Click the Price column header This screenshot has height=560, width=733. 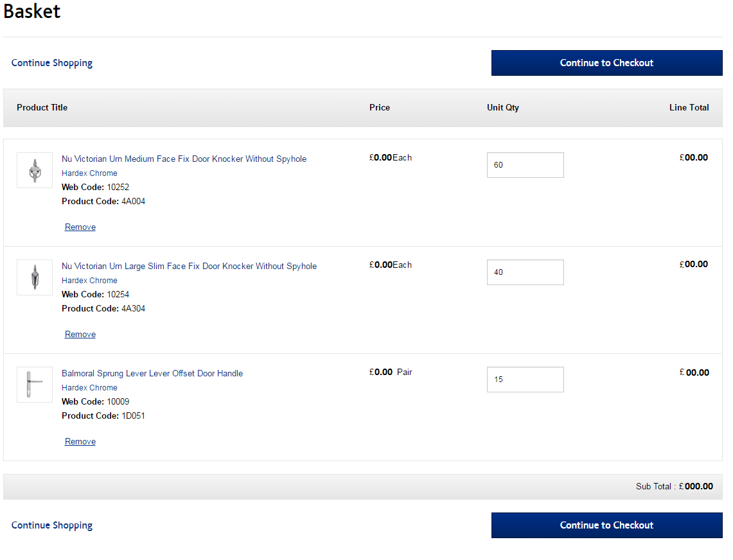(380, 107)
